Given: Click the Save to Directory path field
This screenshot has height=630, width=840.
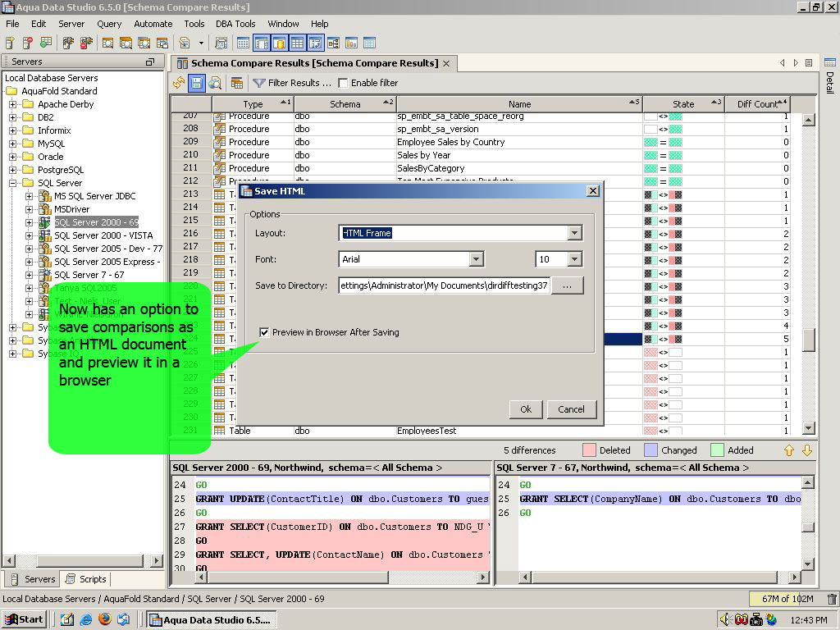Looking at the screenshot, I should pos(444,285).
